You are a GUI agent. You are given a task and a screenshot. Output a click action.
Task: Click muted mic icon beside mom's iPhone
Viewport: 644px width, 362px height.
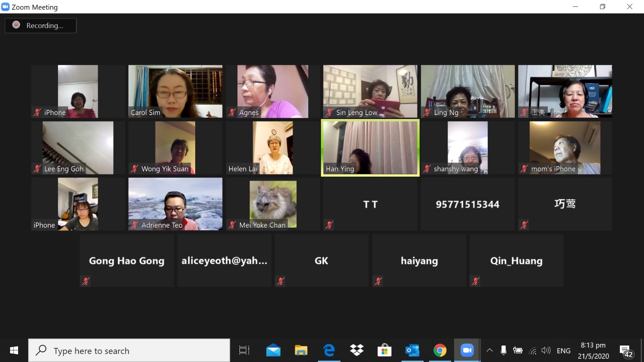coord(524,169)
